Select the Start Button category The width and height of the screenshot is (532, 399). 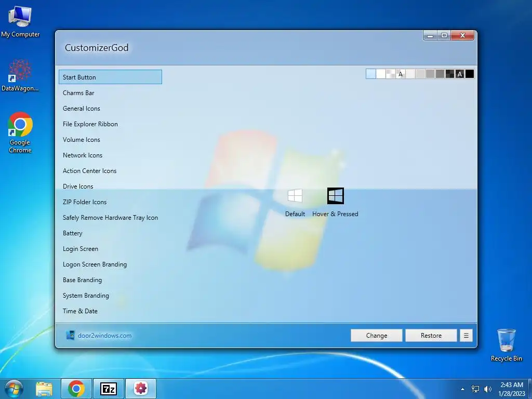[x=110, y=77]
